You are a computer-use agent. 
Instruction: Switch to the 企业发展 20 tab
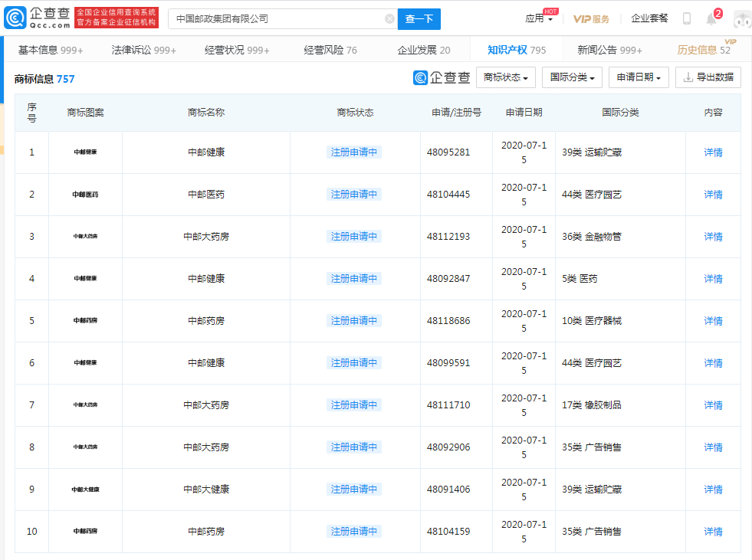[x=423, y=50]
